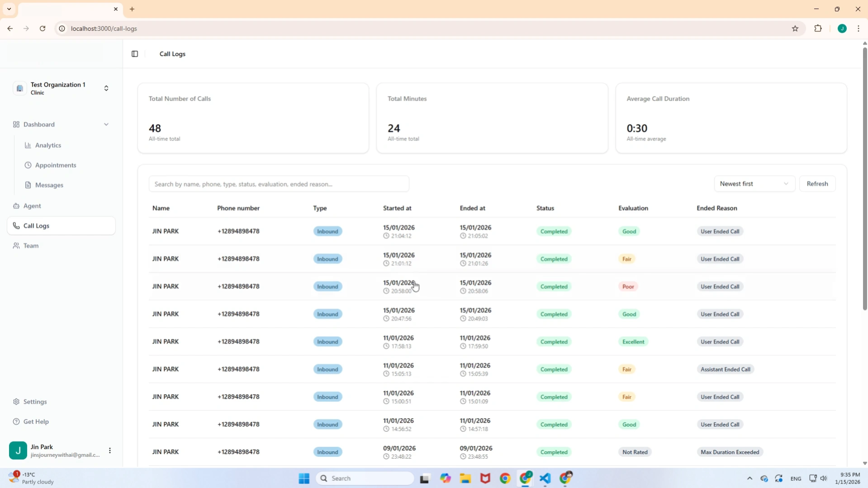The height and width of the screenshot is (488, 868).
Task: Click the Not Rated evaluation badge
Action: 635,452
